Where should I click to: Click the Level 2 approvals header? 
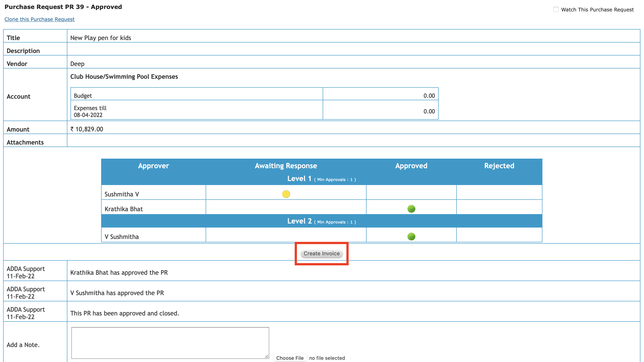[321, 221]
